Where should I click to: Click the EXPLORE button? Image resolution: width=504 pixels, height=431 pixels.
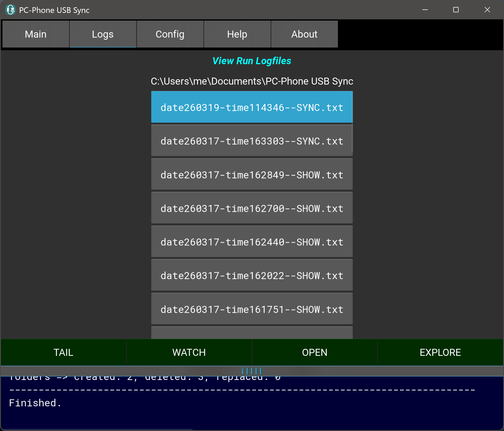click(440, 352)
